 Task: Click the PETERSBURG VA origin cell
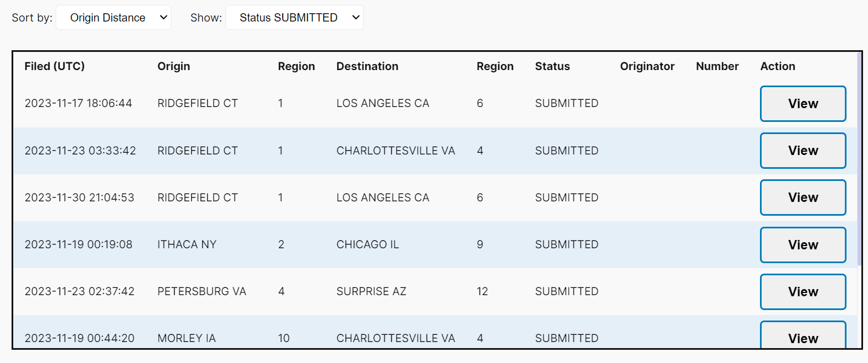click(x=202, y=291)
